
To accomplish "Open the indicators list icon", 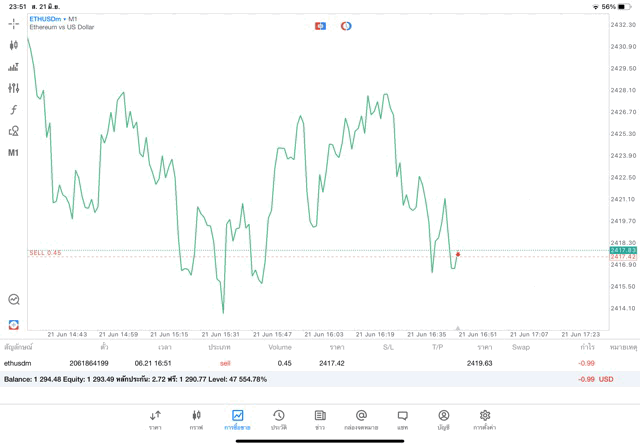I will click(x=14, y=67).
